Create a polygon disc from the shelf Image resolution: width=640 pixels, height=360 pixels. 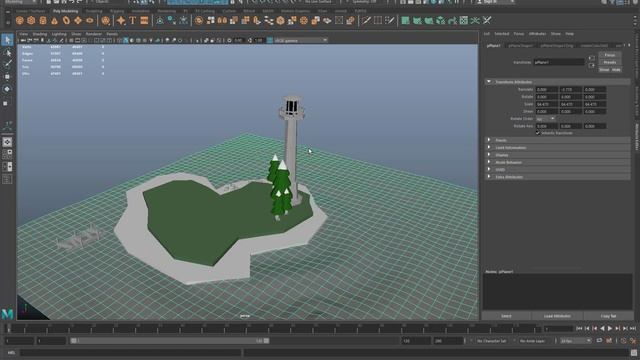[x=89, y=20]
